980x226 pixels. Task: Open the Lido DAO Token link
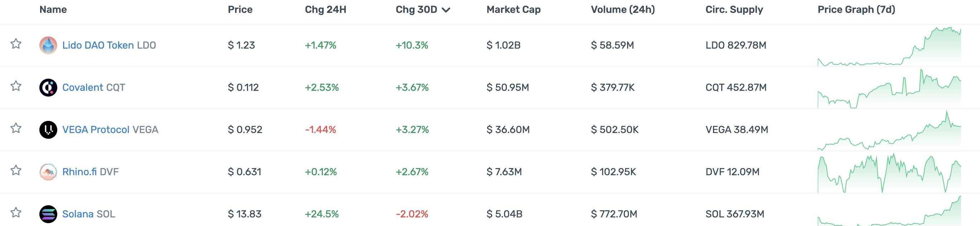(98, 45)
